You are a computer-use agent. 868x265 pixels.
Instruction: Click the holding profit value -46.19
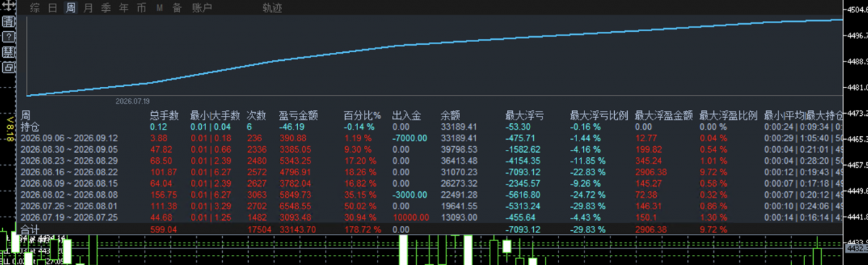[x=292, y=127]
